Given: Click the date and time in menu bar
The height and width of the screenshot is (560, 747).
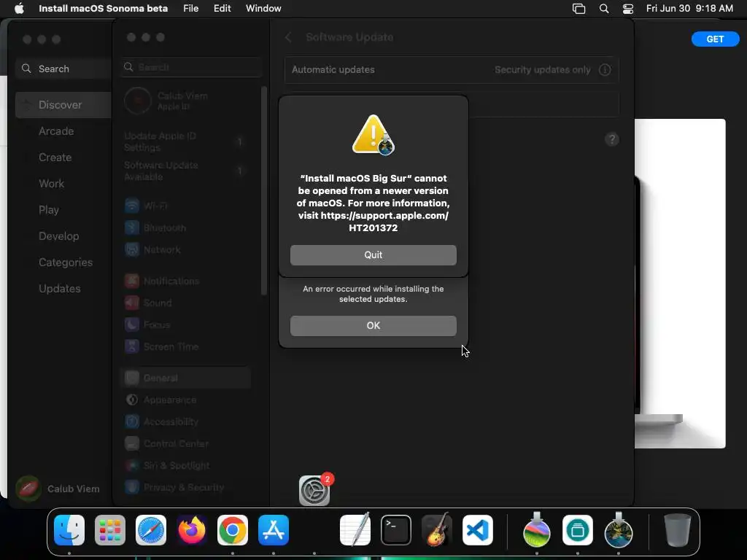Looking at the screenshot, I should point(689,8).
